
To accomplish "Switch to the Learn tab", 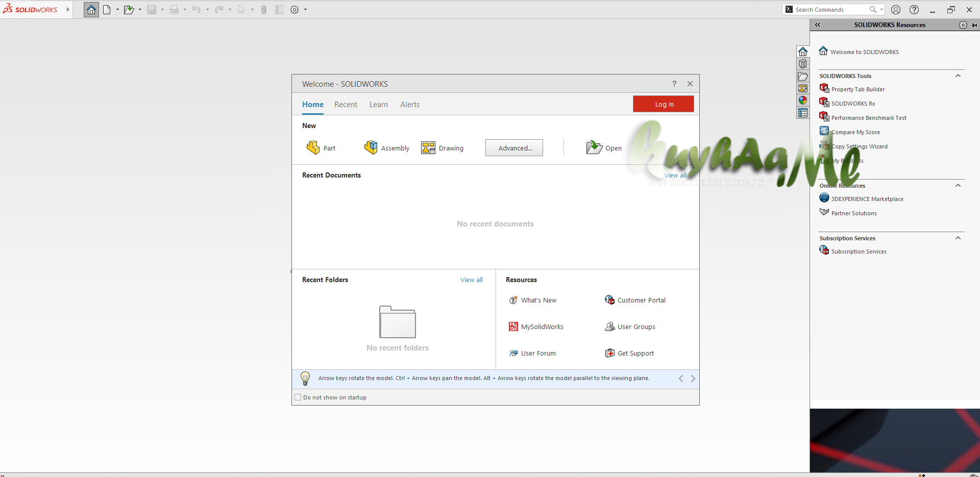I will tap(379, 105).
